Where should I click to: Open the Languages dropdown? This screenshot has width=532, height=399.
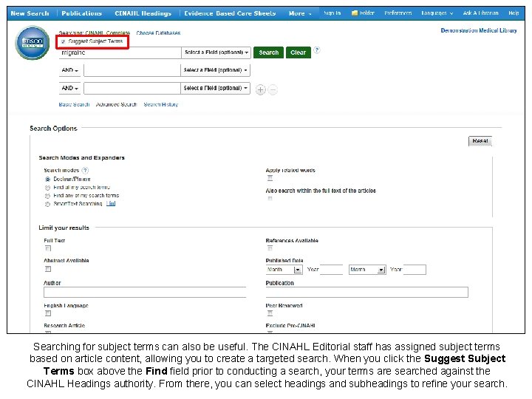(x=437, y=13)
